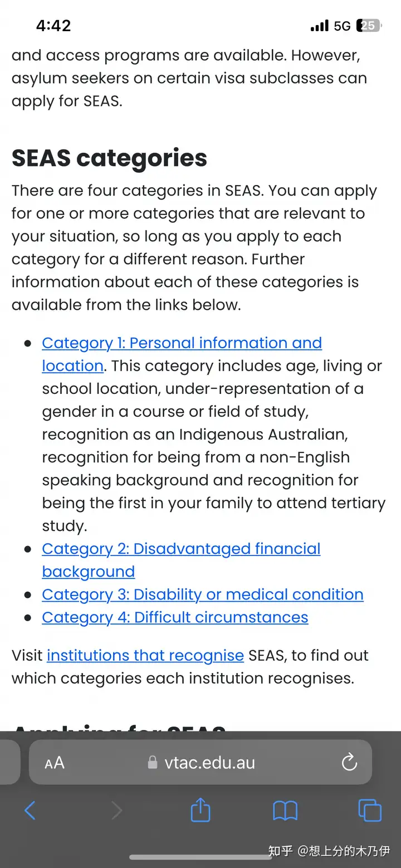Image resolution: width=401 pixels, height=868 pixels.
Task: Tap the Safari forward arrow
Action: pyautogui.click(x=116, y=811)
